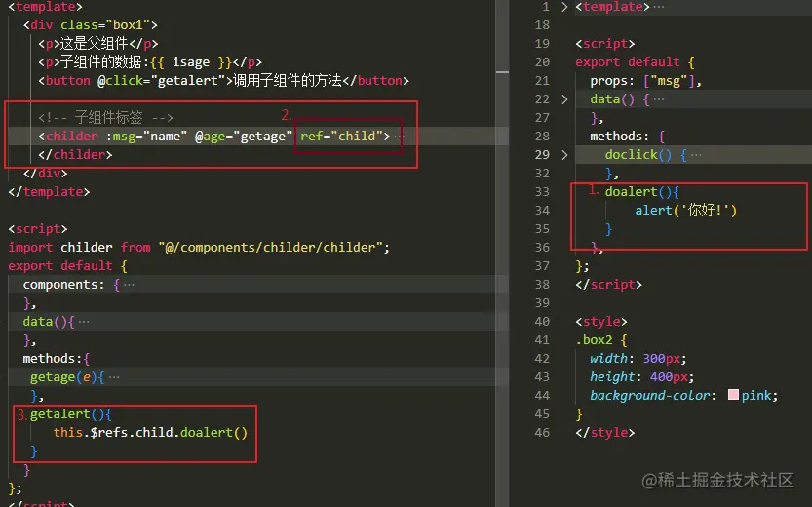Unfold the ellipsis after components: {

[x=129, y=285]
